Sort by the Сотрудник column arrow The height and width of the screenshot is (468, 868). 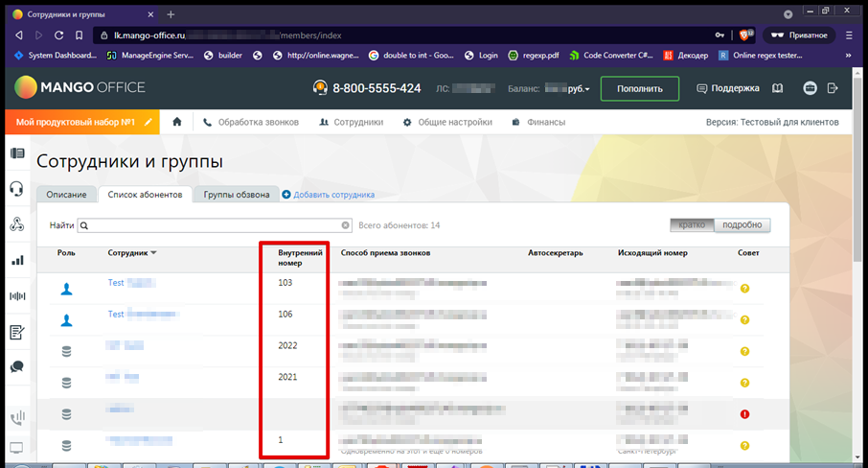153,253
